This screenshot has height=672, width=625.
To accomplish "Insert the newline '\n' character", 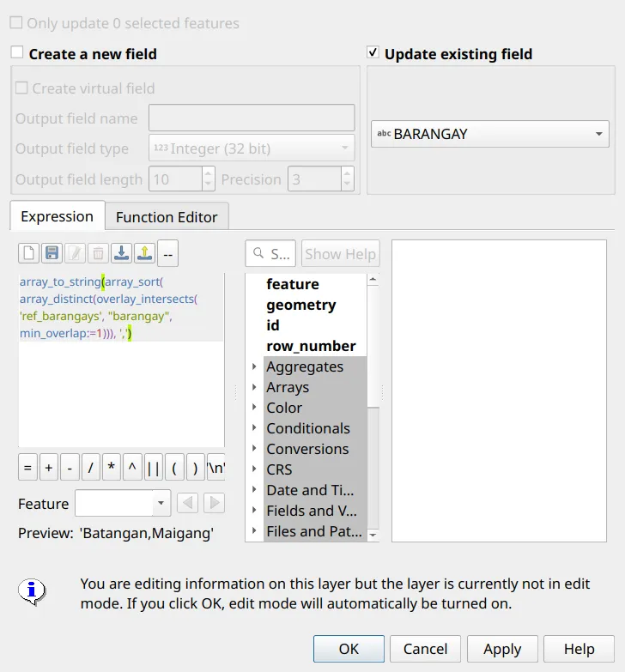I will pyautogui.click(x=216, y=467).
